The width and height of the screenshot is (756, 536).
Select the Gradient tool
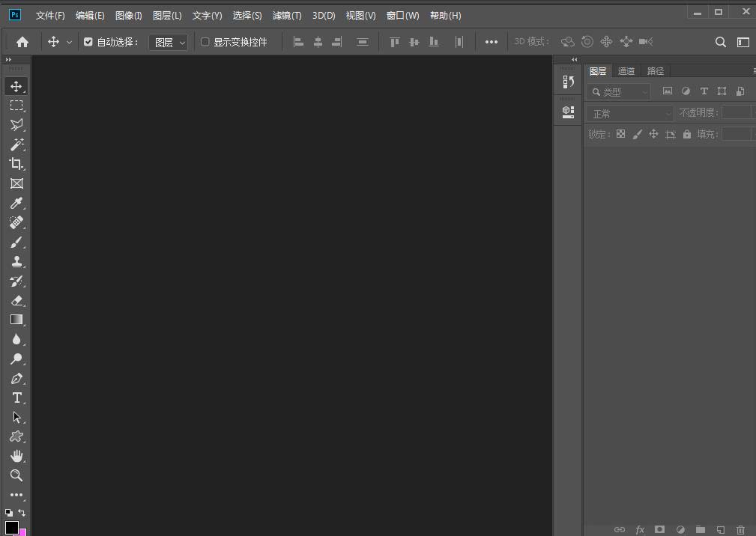[16, 320]
